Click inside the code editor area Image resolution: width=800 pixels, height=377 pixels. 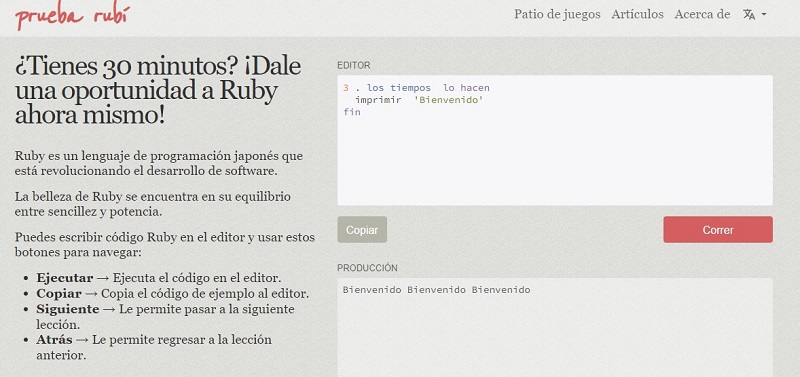click(x=555, y=141)
